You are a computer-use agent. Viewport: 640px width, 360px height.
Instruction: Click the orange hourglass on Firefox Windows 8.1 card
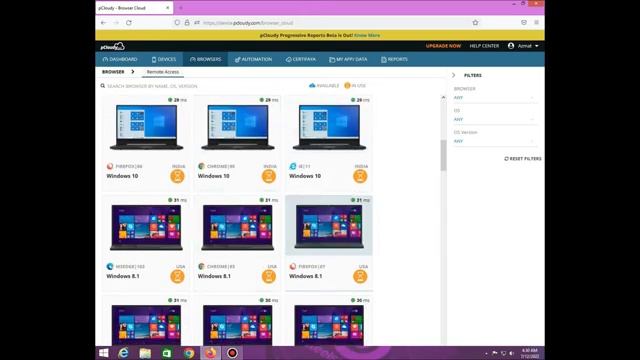pyautogui.click(x=360, y=276)
